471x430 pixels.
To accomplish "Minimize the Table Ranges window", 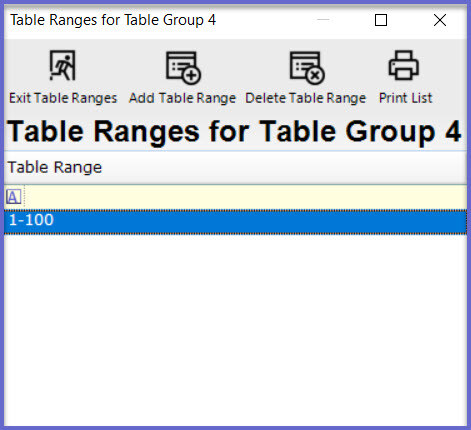I will point(323,20).
